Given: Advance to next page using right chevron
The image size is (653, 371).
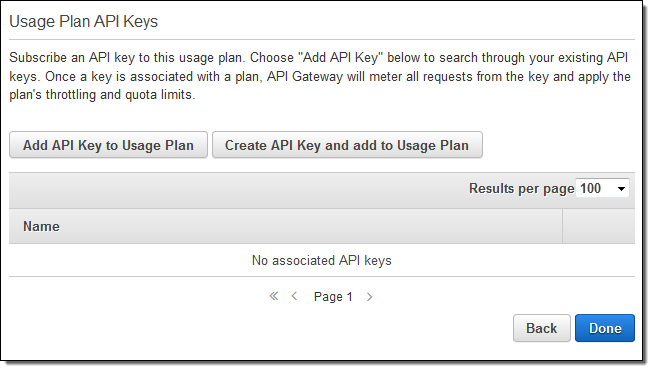Looking at the screenshot, I should pyautogui.click(x=369, y=297).
